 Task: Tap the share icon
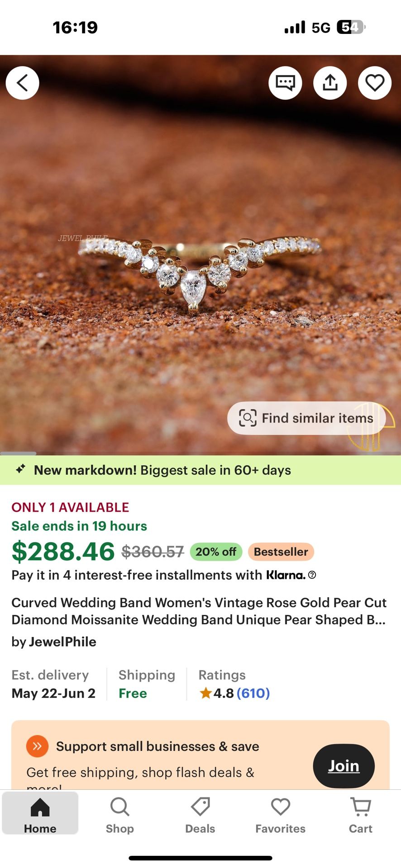330,83
